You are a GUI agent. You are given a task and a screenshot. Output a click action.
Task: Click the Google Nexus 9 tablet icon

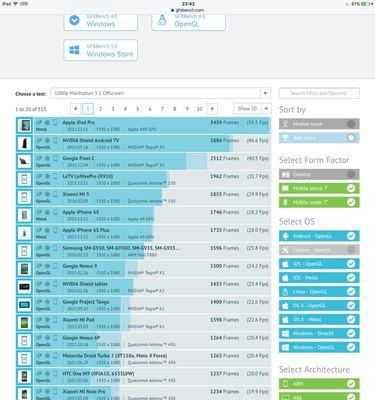(x=24, y=269)
